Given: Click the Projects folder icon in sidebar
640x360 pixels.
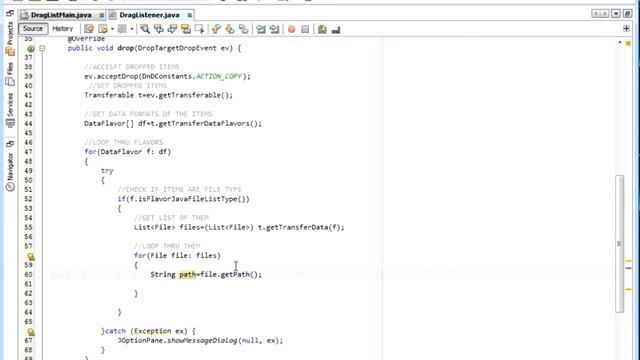Looking at the screenshot, I should tap(10, 51).
